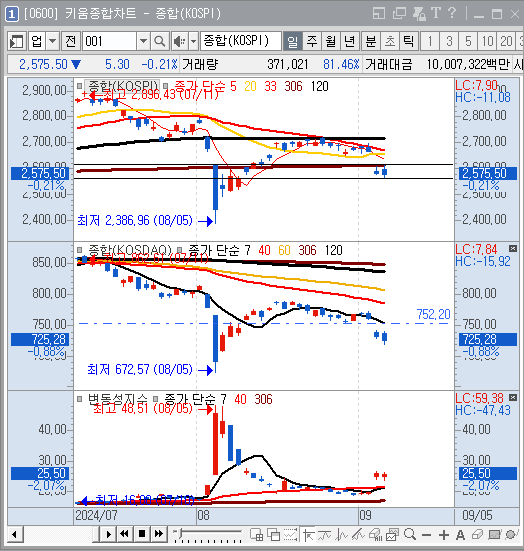Viewport: 524px width, 551px height.
Task: Click the number 1 window badge icon
Action: [x=12, y=14]
